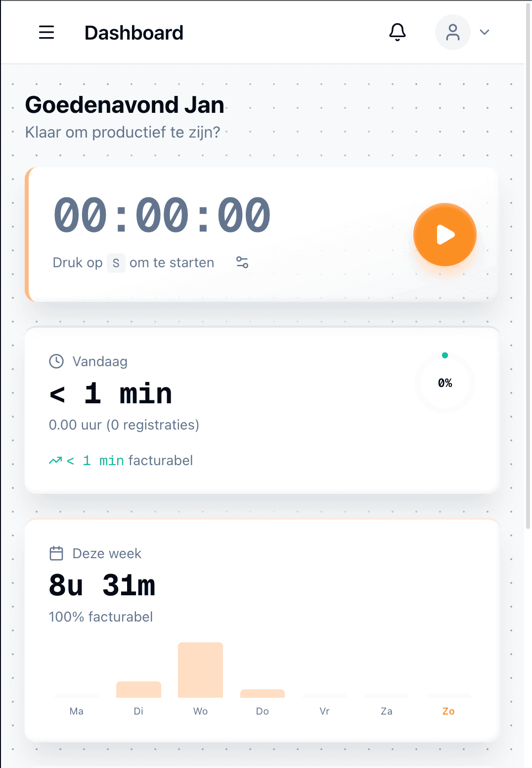The height and width of the screenshot is (768, 532).
Task: Expand the profile dropdown chevron
Action: pyautogui.click(x=484, y=32)
